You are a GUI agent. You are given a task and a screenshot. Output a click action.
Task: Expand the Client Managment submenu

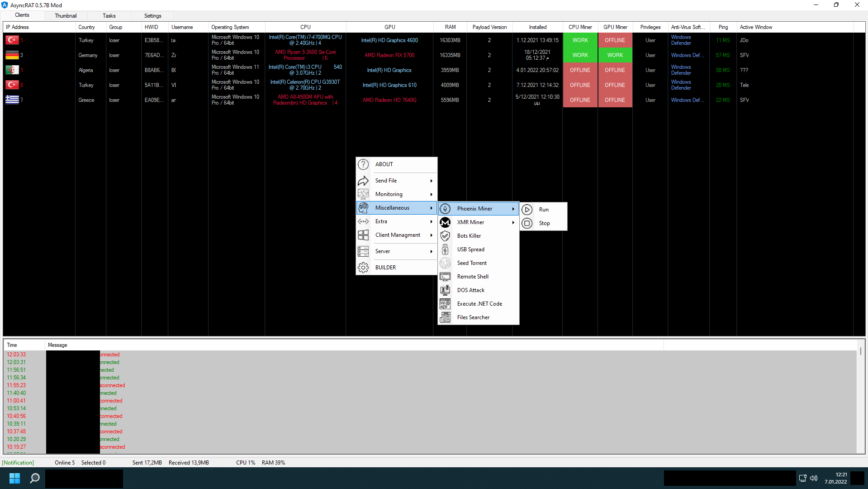click(x=397, y=235)
